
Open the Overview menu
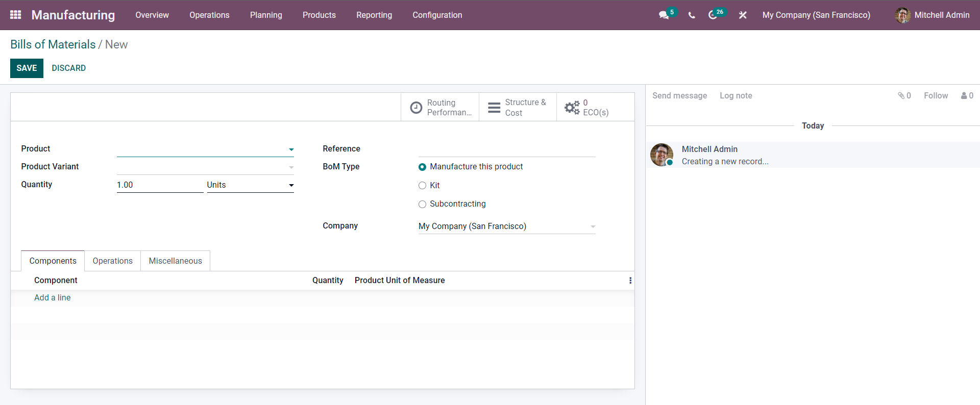click(x=152, y=15)
